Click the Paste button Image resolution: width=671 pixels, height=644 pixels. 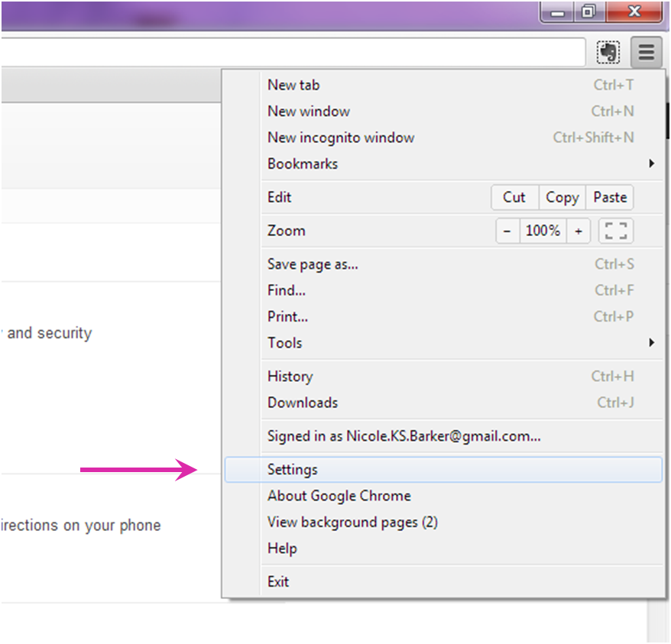pyautogui.click(x=609, y=197)
